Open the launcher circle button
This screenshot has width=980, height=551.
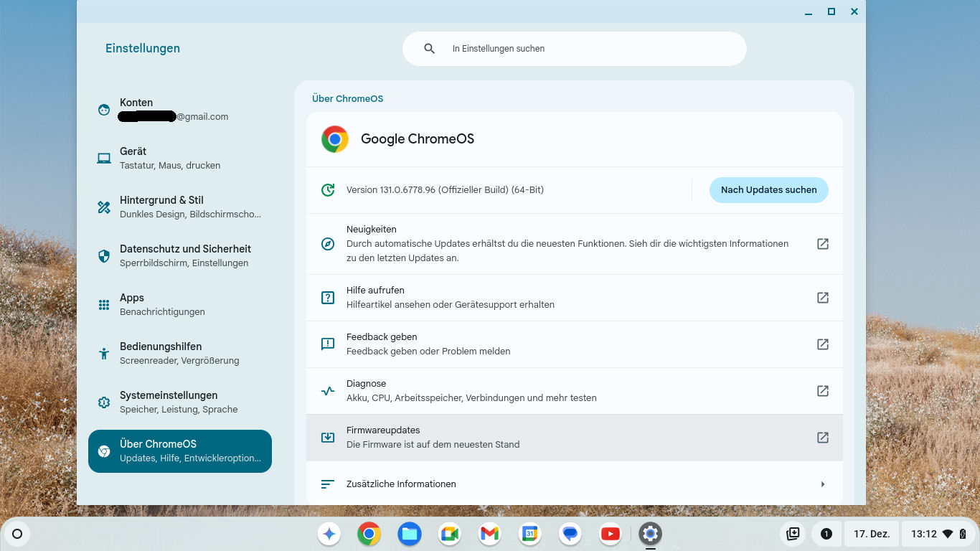coord(18,534)
